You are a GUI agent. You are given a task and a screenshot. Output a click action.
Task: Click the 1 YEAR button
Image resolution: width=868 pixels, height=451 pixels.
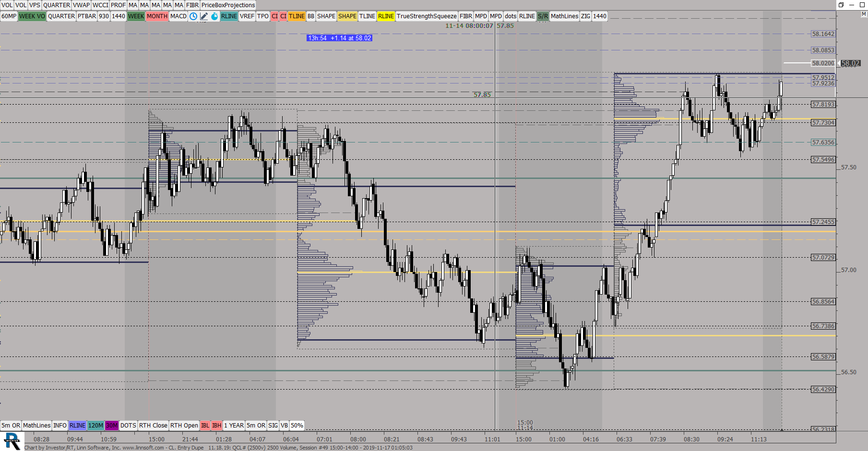point(234,426)
